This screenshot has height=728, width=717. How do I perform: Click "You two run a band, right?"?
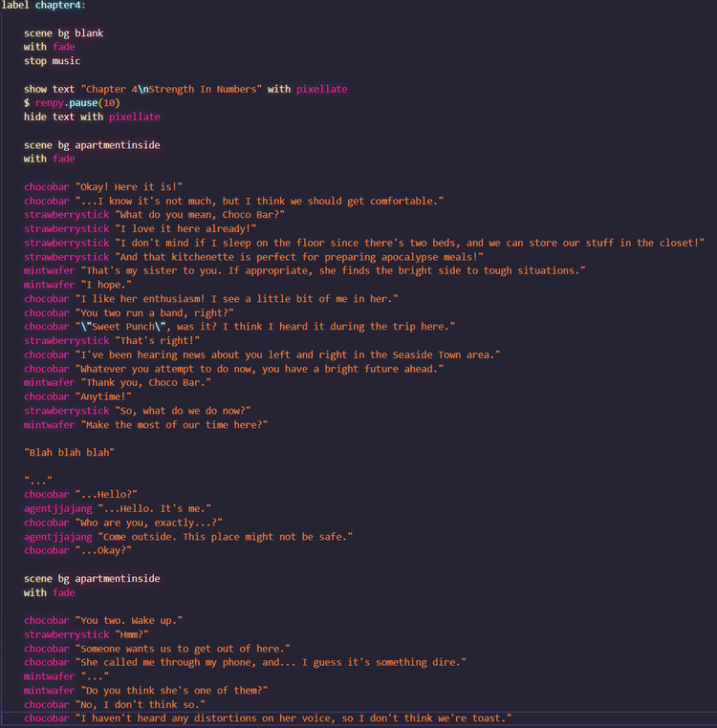159,312
